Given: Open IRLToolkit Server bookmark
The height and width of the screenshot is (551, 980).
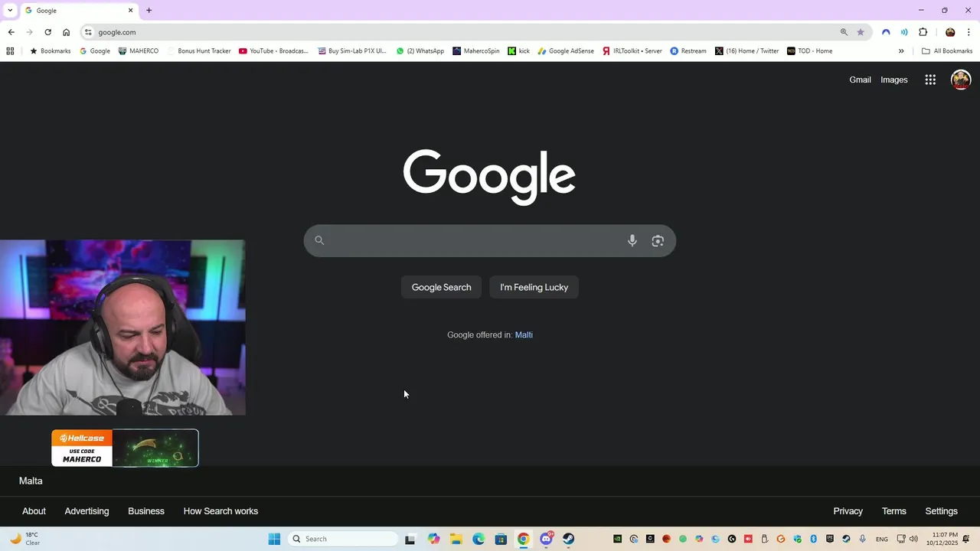Looking at the screenshot, I should pos(632,51).
